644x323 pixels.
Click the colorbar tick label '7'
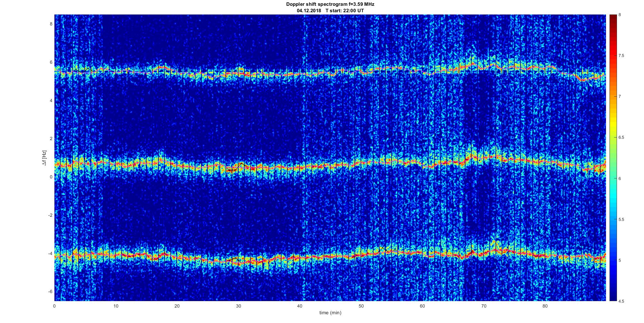pyautogui.click(x=620, y=97)
